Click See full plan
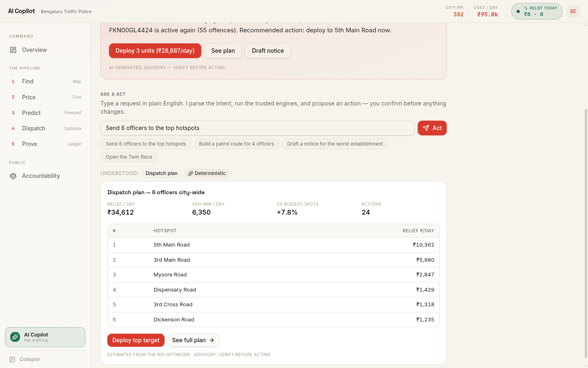Image resolution: width=588 pixels, height=368 pixels. [194, 340]
